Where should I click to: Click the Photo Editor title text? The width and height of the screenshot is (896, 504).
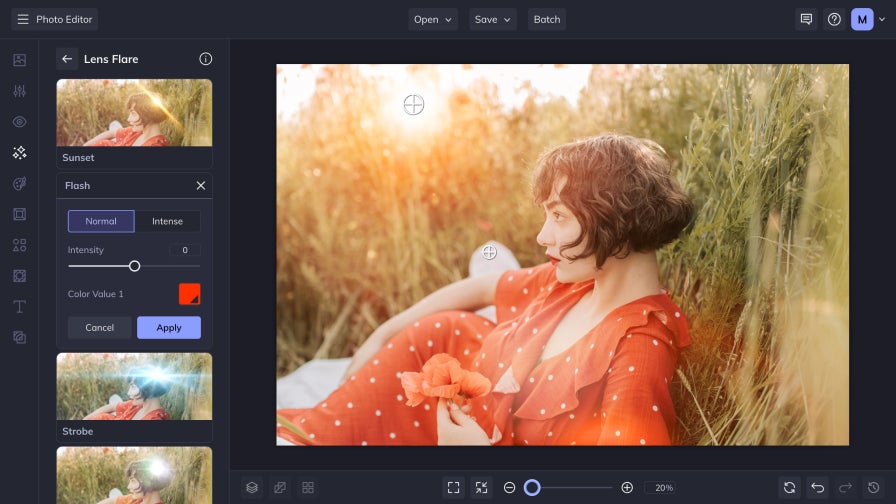pos(64,19)
